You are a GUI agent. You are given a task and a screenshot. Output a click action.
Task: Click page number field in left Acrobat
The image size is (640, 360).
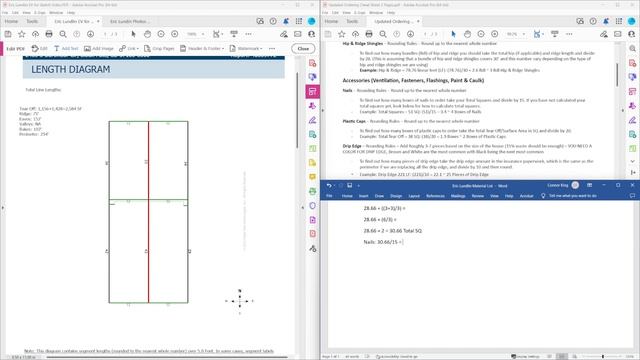pyautogui.click(x=105, y=34)
